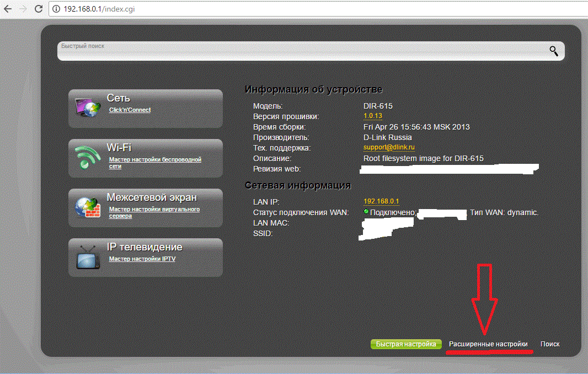Click build time Fri Apr 26 15:56:43 MSK 2013

pyautogui.click(x=416, y=127)
